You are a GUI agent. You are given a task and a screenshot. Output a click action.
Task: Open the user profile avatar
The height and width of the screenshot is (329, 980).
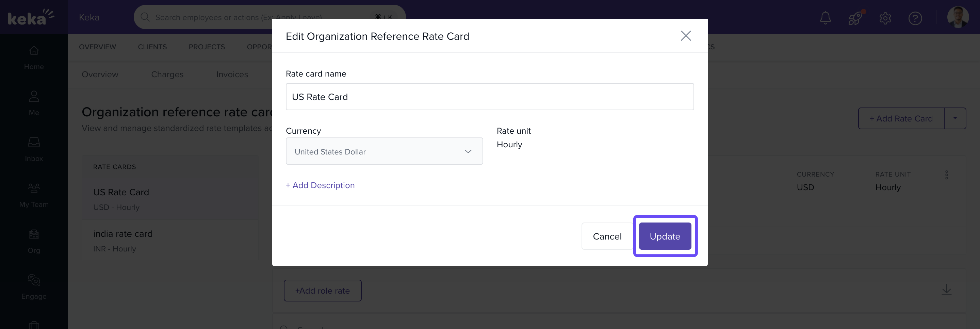click(x=958, y=17)
